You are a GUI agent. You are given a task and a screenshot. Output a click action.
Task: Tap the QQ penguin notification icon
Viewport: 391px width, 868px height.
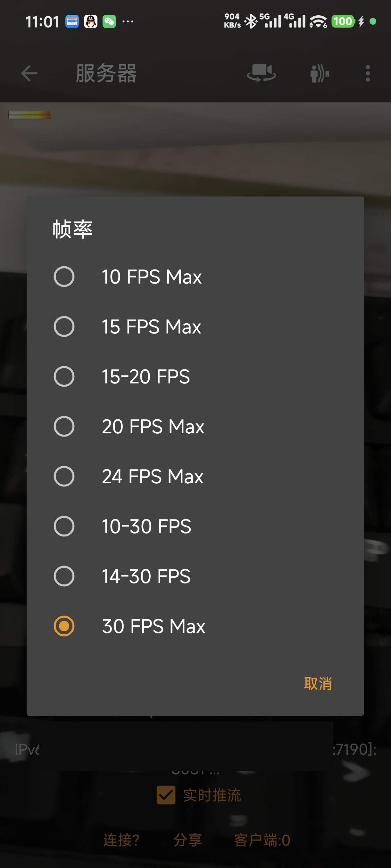[90, 22]
